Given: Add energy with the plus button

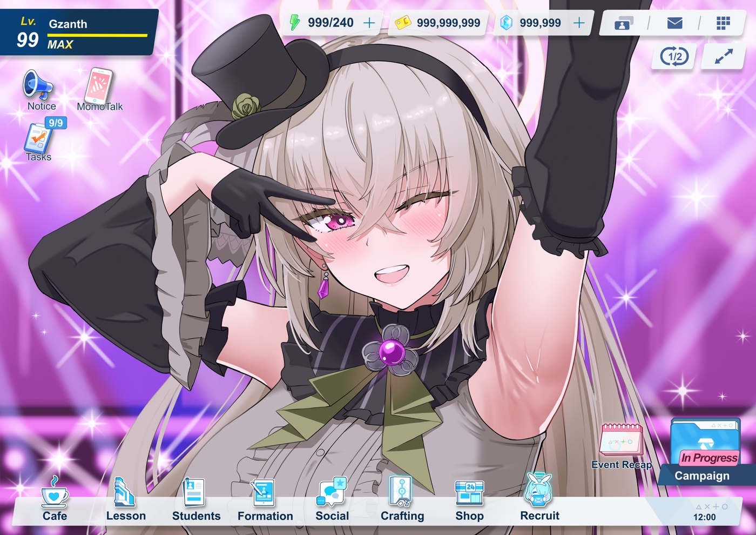Looking at the screenshot, I should pos(369,23).
